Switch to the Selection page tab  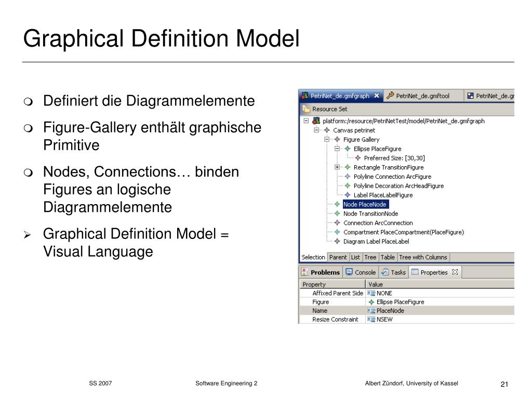point(313,257)
